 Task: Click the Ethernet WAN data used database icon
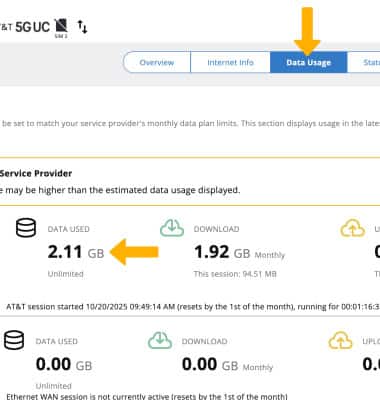coord(14,340)
